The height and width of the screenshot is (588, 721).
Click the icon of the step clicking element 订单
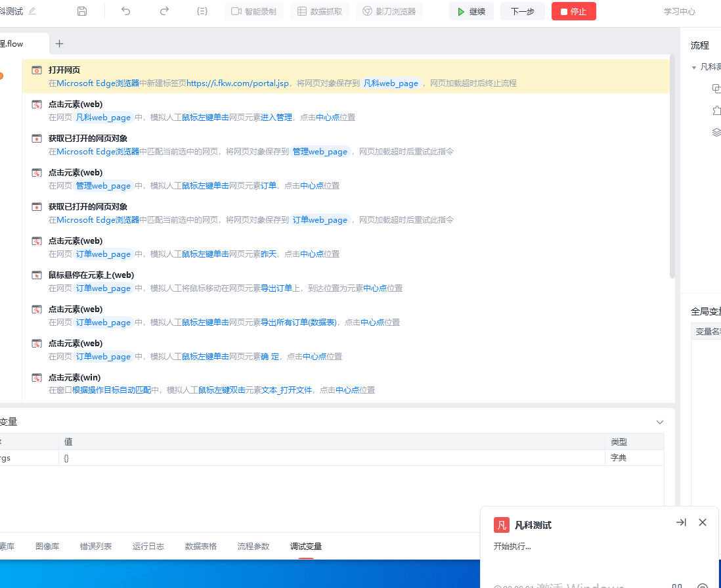tap(37, 173)
